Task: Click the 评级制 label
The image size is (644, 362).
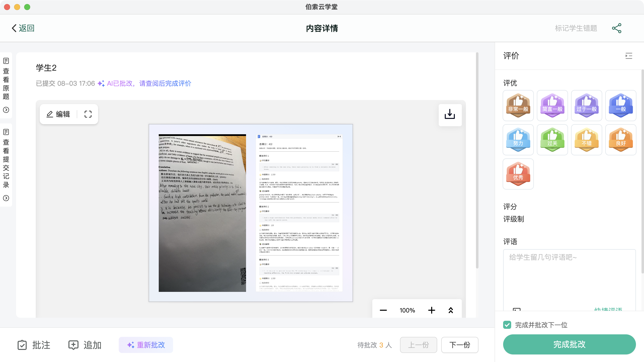Action: click(513, 219)
